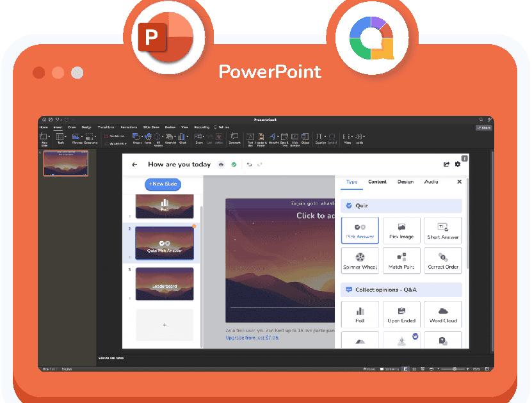Select Word Cloud slide type
The image size is (532, 403).
click(443, 315)
